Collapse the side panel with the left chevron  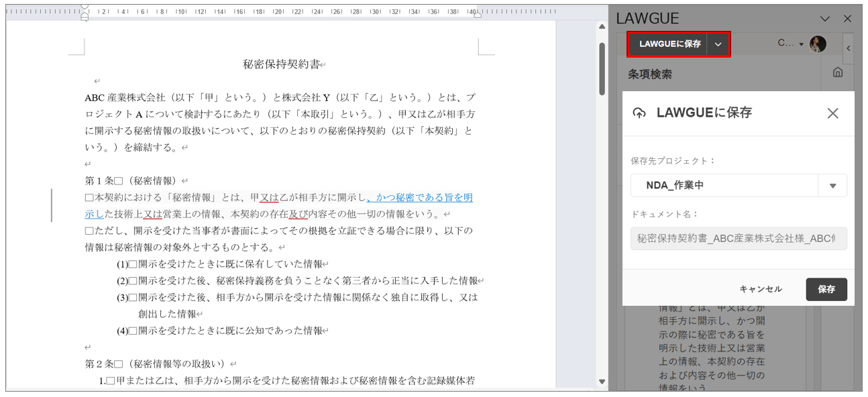point(848,48)
